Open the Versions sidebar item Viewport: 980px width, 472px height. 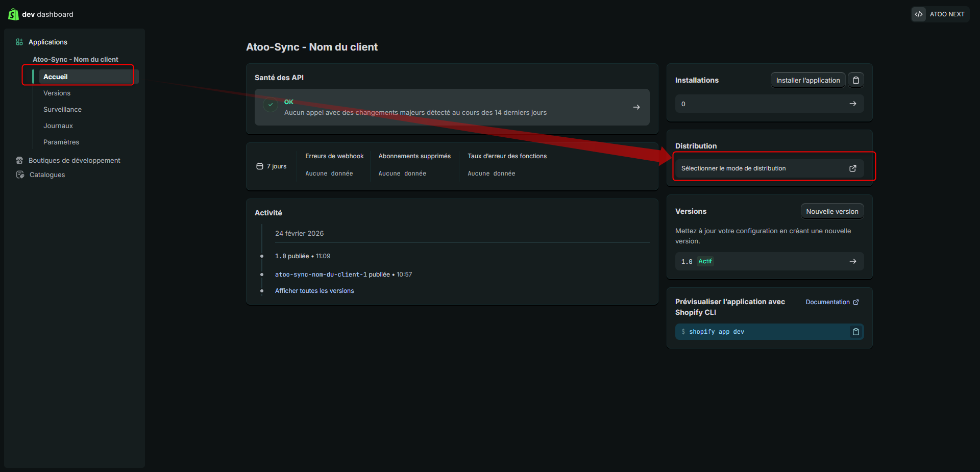[x=57, y=93]
